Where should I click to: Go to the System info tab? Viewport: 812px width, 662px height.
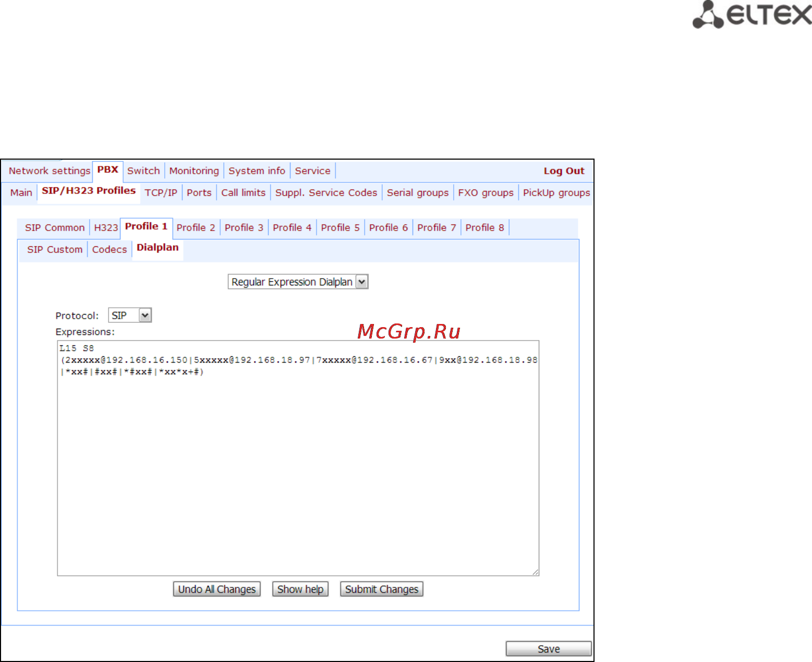click(x=257, y=171)
